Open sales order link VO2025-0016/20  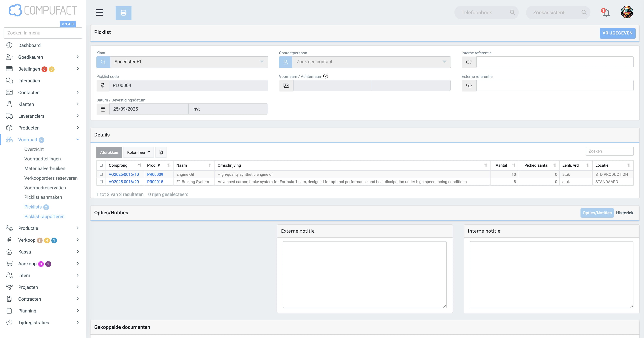124,182
